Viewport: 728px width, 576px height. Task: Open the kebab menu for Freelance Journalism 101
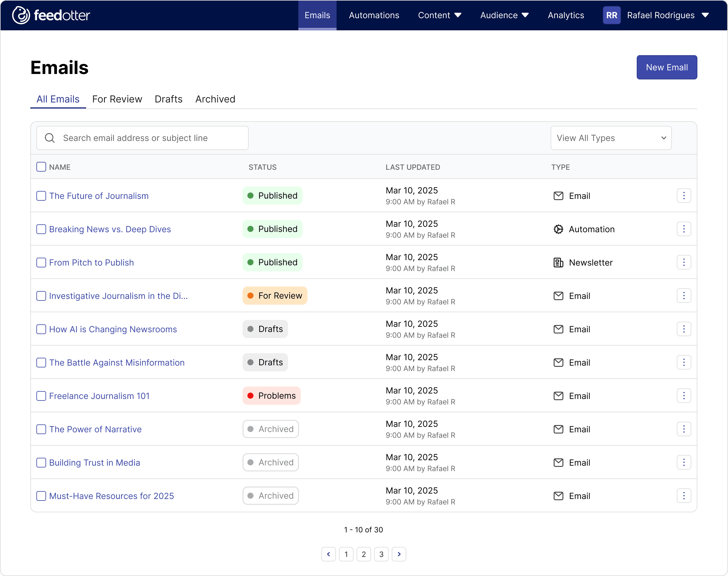tap(683, 396)
